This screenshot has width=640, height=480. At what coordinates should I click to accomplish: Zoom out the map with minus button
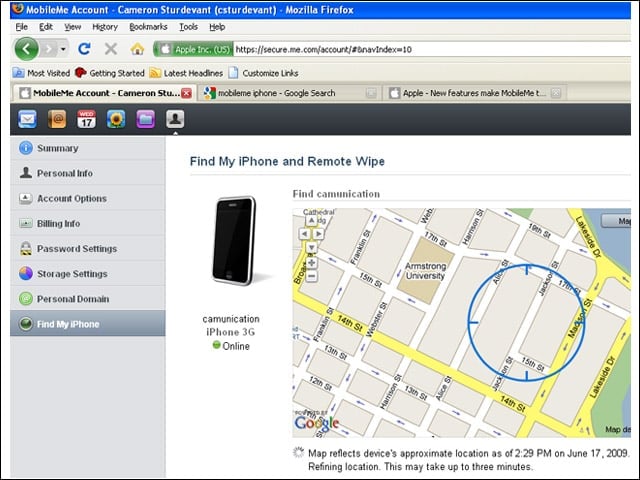pos(311,276)
